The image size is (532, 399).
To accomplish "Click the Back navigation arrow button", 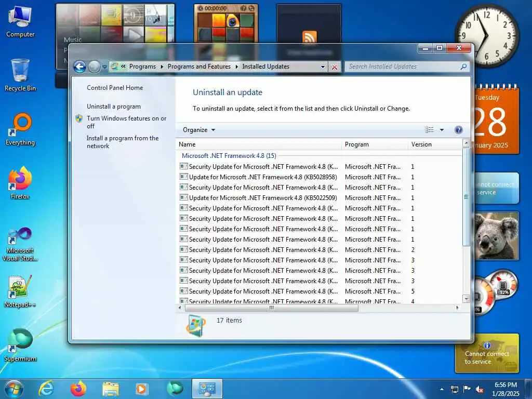I will (x=79, y=67).
